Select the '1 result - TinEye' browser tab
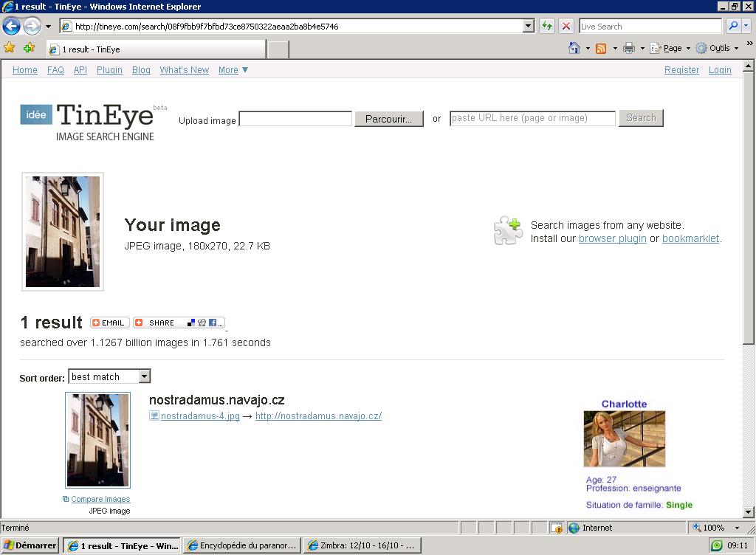The width and height of the screenshot is (756, 555). [x=155, y=49]
